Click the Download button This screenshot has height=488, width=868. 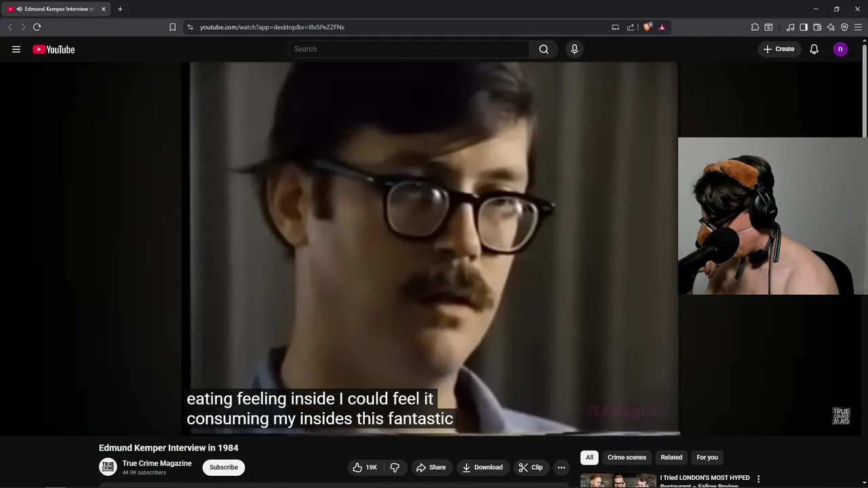coord(482,467)
